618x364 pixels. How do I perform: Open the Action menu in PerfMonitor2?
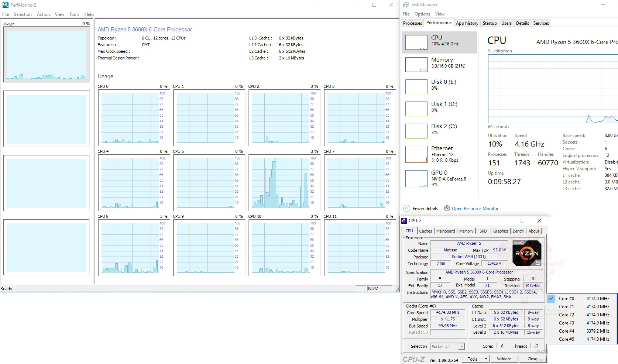[x=43, y=14]
